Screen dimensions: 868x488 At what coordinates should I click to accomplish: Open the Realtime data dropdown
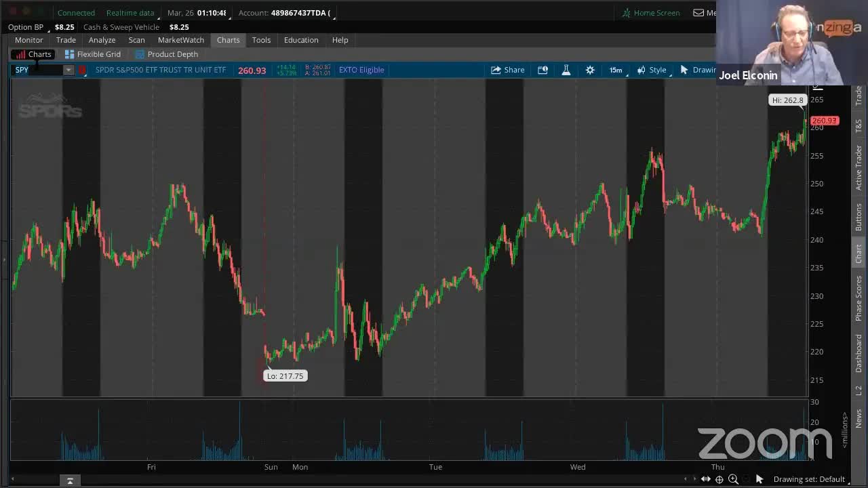pos(132,13)
